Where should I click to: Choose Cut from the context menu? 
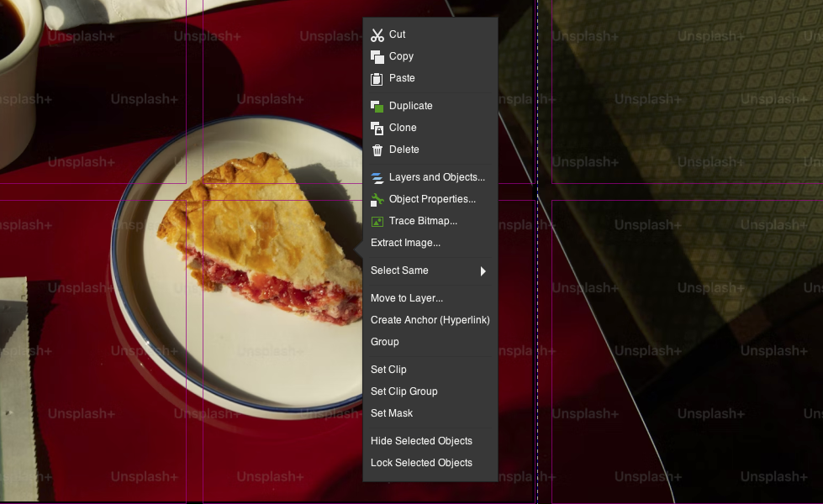(430, 34)
